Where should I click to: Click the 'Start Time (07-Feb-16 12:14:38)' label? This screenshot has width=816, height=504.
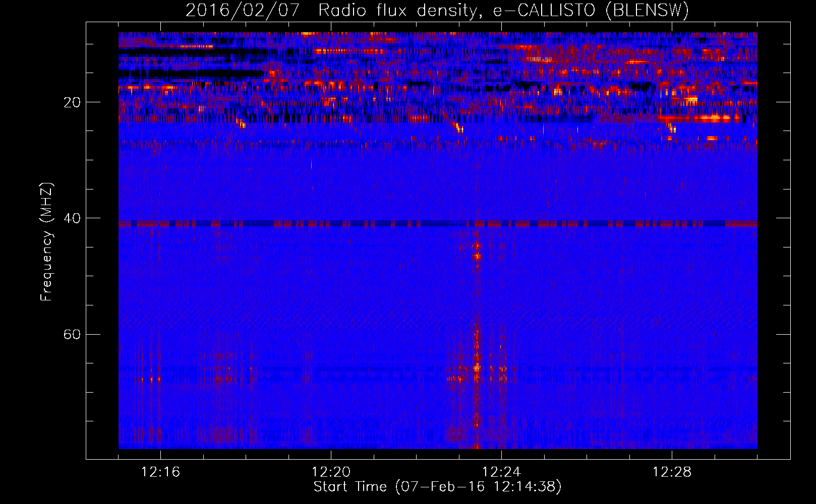coord(437,487)
